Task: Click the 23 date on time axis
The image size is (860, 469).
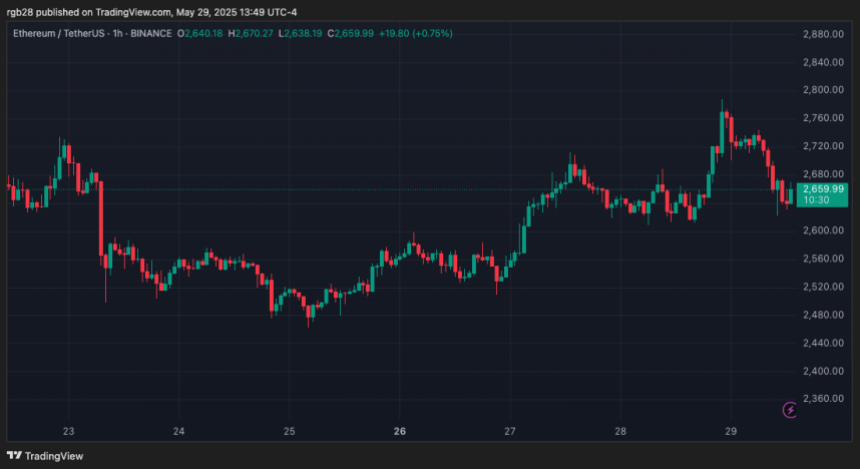Action: (68, 432)
